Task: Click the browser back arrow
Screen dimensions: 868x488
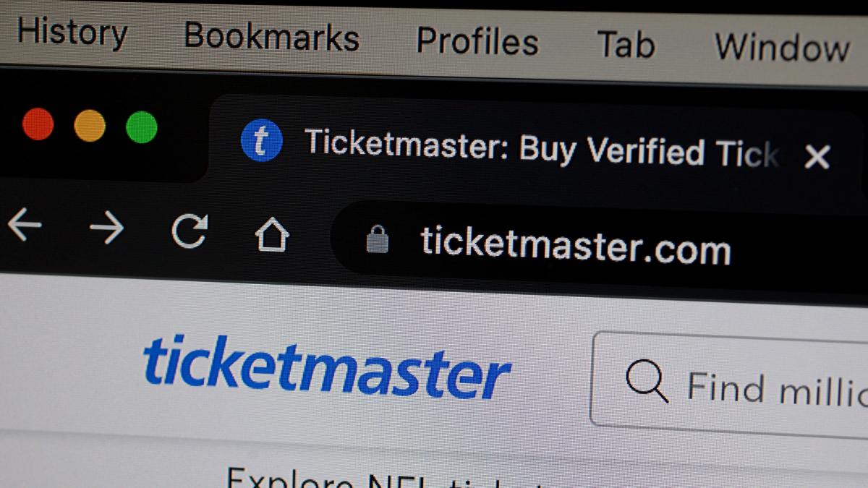Action: pyautogui.click(x=24, y=226)
